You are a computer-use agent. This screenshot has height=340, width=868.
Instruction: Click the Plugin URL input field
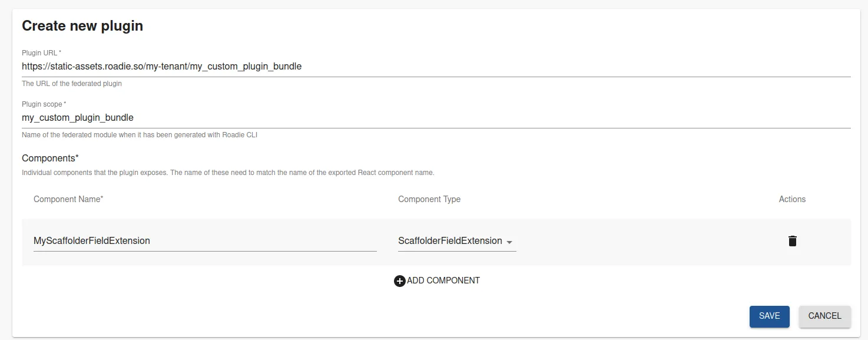pyautogui.click(x=236, y=66)
